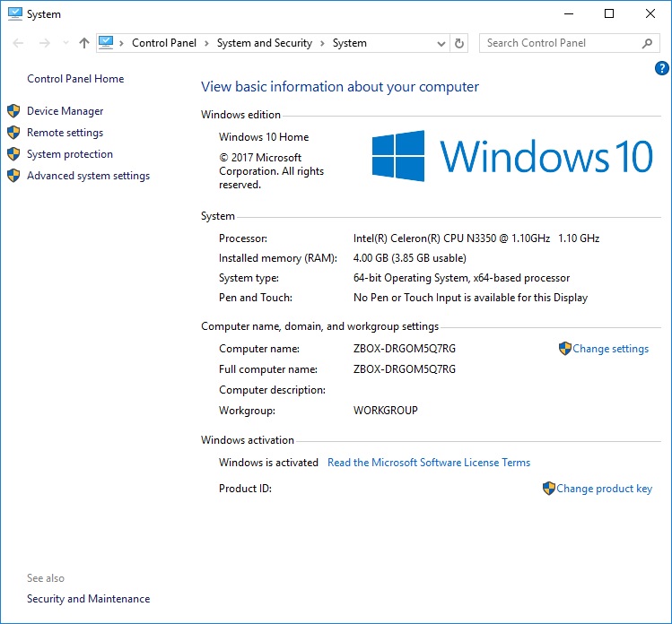672x624 pixels.
Task: Click Windows is activated text
Action: click(x=269, y=463)
